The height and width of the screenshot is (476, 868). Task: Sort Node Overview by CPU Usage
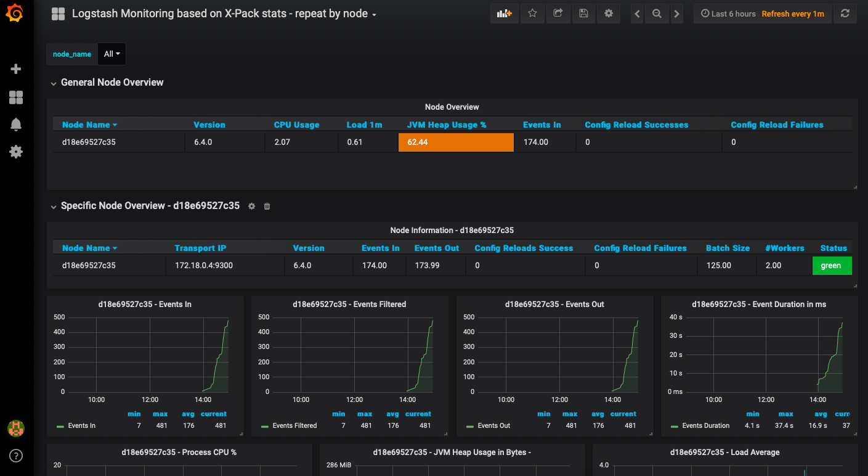[297, 125]
